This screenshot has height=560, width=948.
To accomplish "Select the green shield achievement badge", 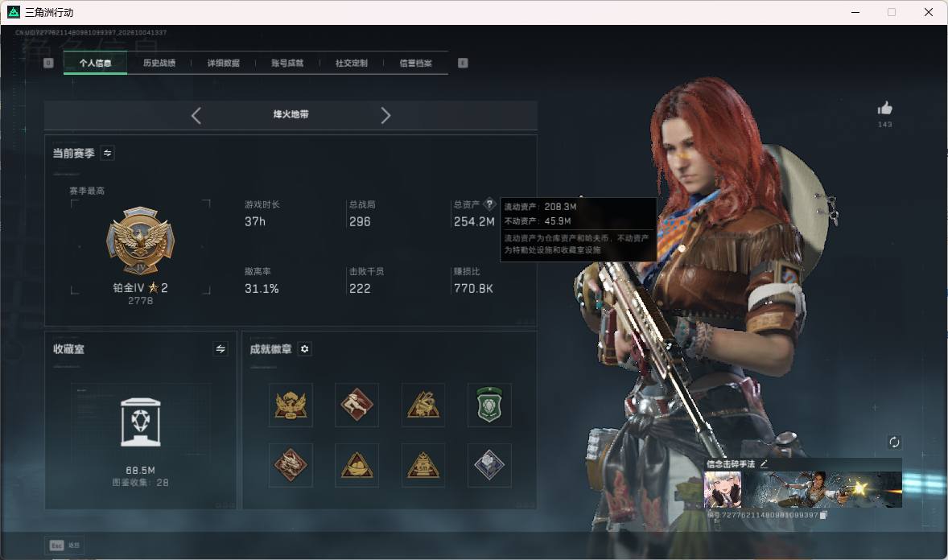I will pos(489,405).
